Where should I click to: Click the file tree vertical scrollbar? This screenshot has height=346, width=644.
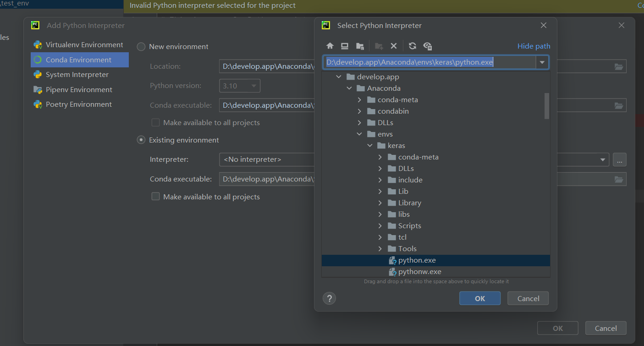click(x=546, y=105)
